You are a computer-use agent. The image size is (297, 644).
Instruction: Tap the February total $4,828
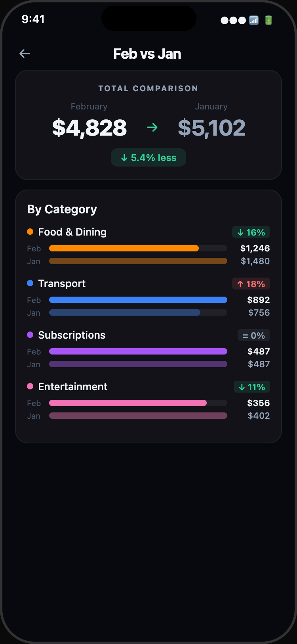(89, 128)
